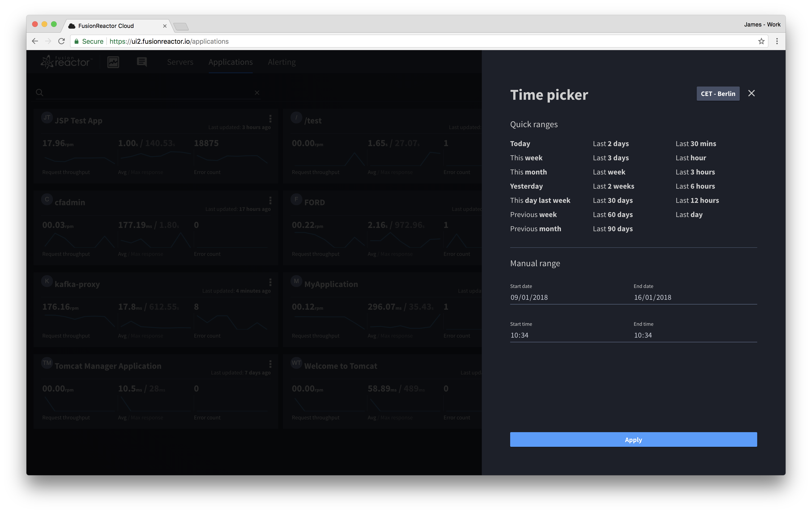812x513 pixels.
Task: Click the browser forward arrow
Action: (48, 41)
